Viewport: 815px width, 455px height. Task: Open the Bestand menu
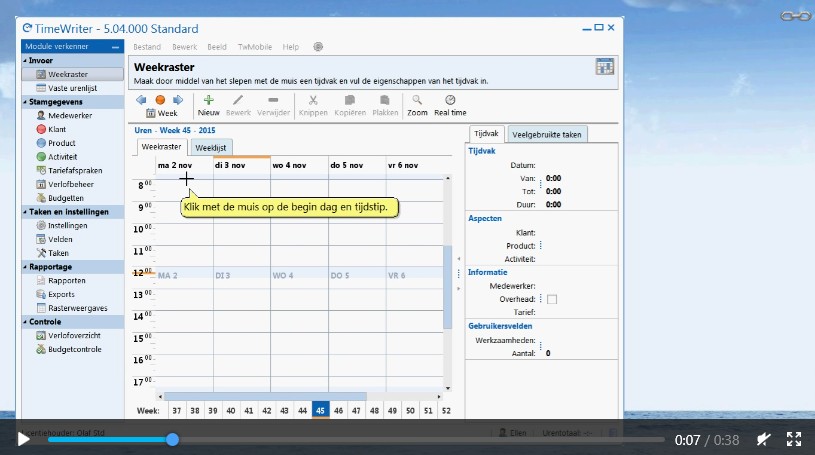pyautogui.click(x=147, y=47)
